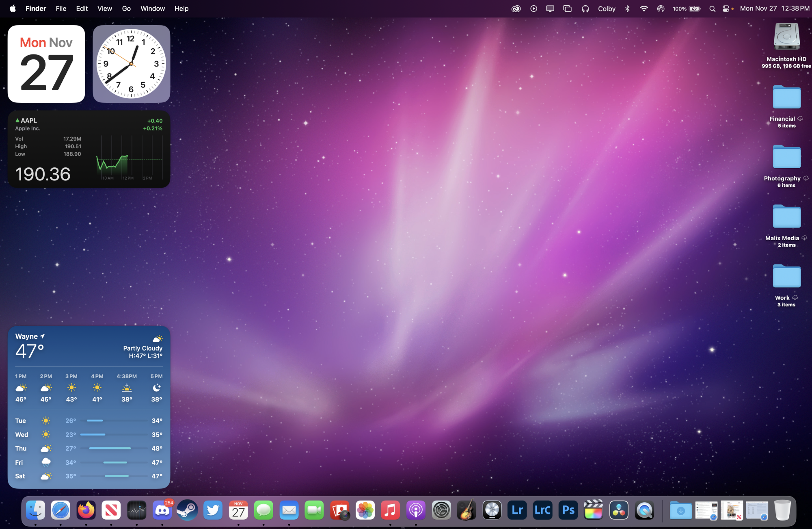Click the Wi-Fi status icon
The image size is (812, 529).
644,9
